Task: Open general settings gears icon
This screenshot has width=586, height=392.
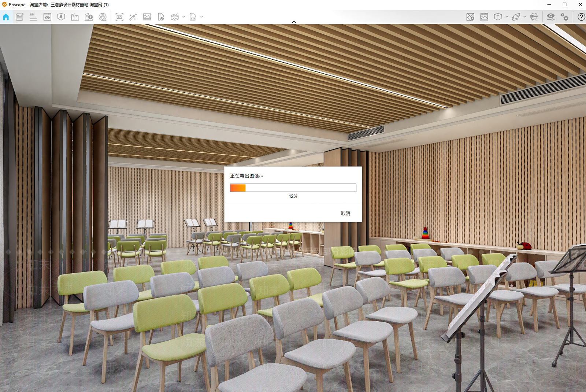Action: [565, 17]
